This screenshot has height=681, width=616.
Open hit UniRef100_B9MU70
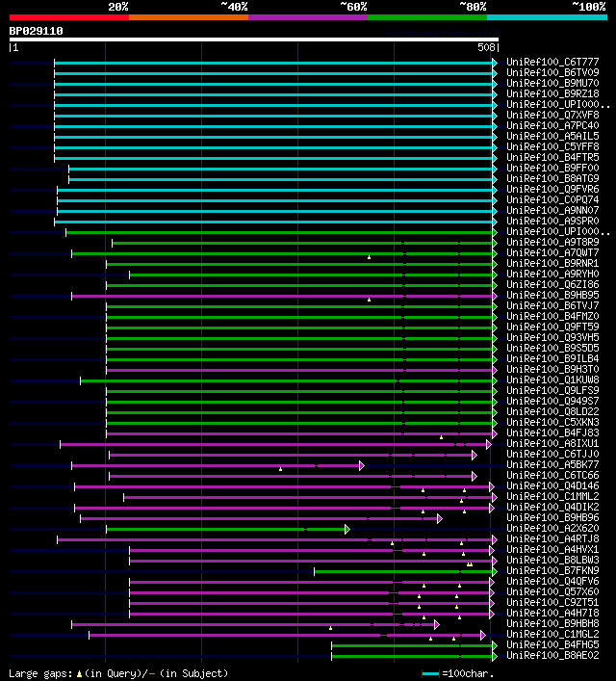pos(552,84)
